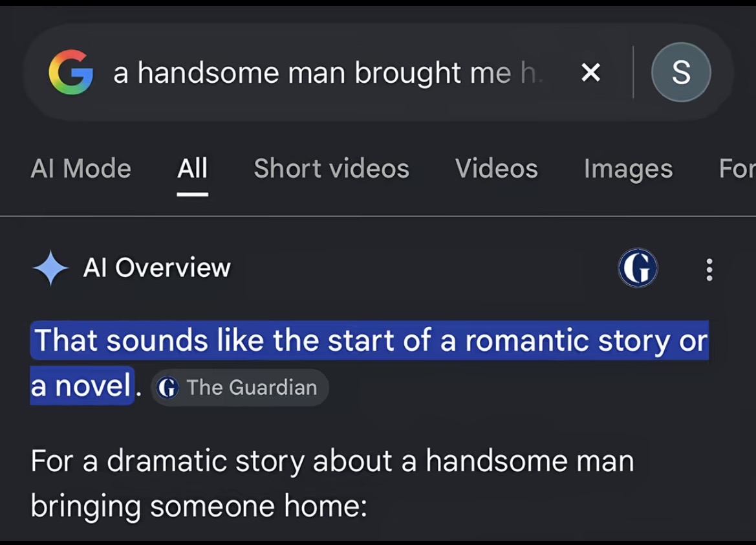
Task: Focus the search box with the handsome man query
Action: (328, 72)
